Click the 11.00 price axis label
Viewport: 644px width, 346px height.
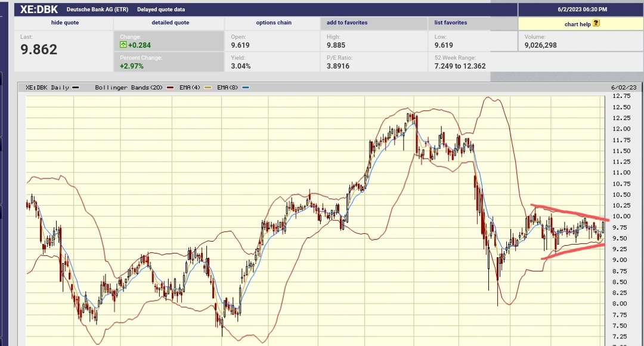click(621, 172)
